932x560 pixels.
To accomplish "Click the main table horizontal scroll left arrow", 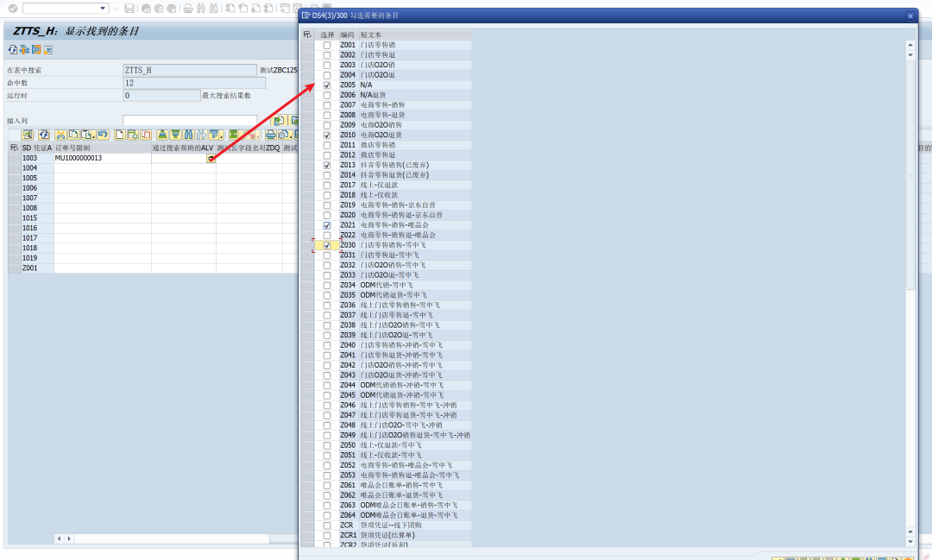I will (59, 538).
